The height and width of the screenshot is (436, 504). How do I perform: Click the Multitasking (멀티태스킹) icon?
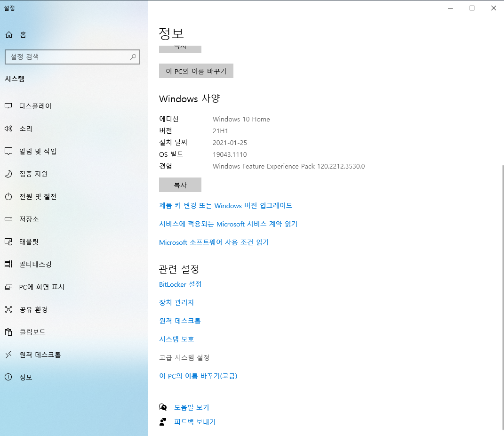8,264
